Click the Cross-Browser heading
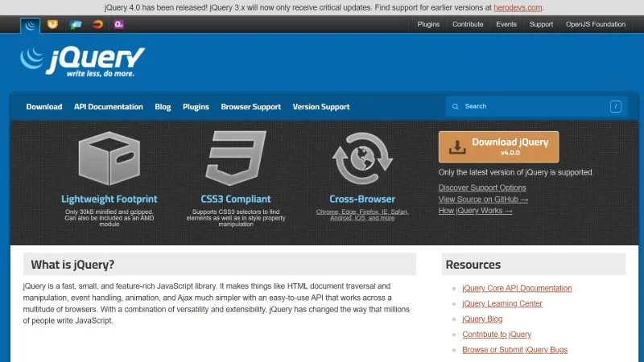 coord(362,199)
